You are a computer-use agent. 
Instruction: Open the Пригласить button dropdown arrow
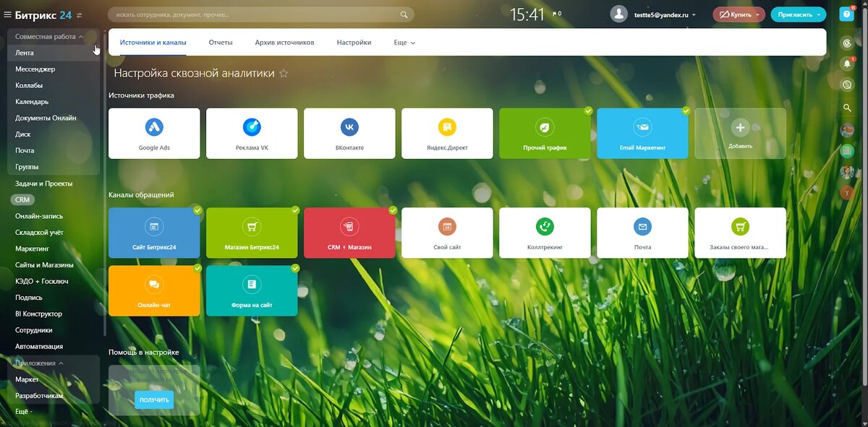pos(818,14)
